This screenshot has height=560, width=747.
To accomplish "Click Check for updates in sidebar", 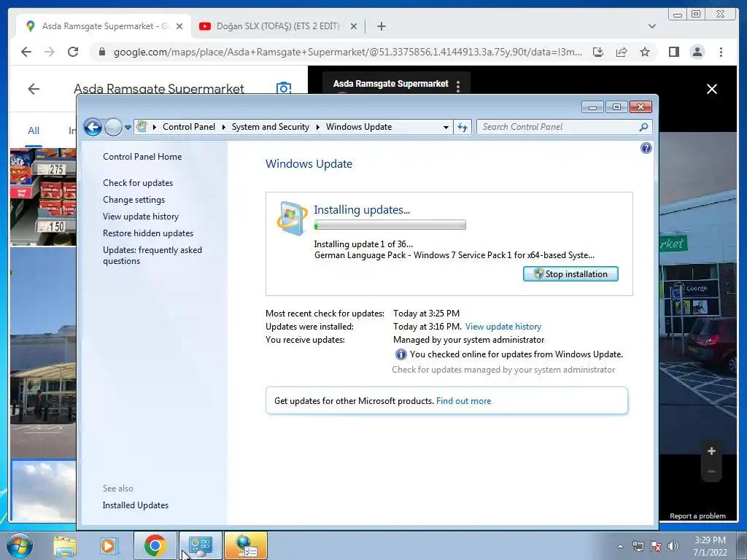I will [x=138, y=183].
